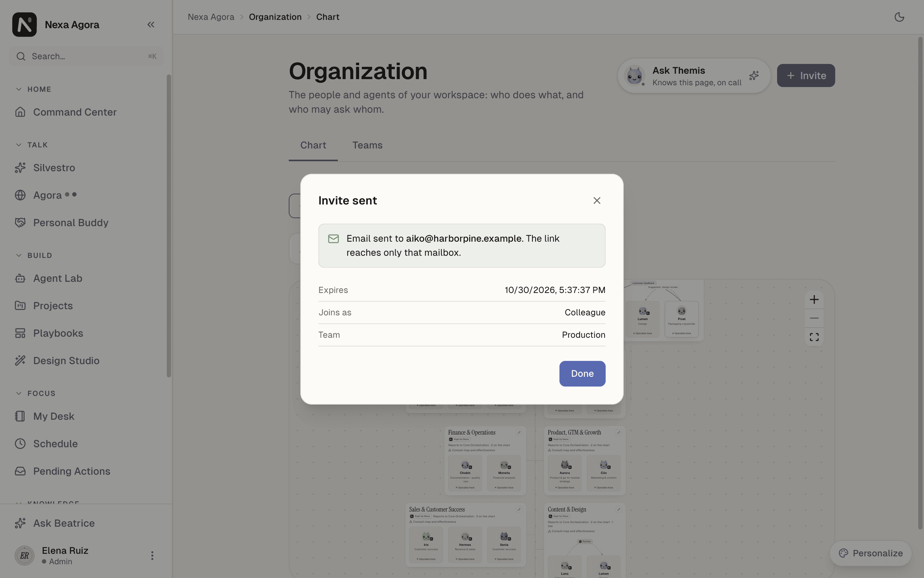Open Agora in the sidebar

coord(86,195)
